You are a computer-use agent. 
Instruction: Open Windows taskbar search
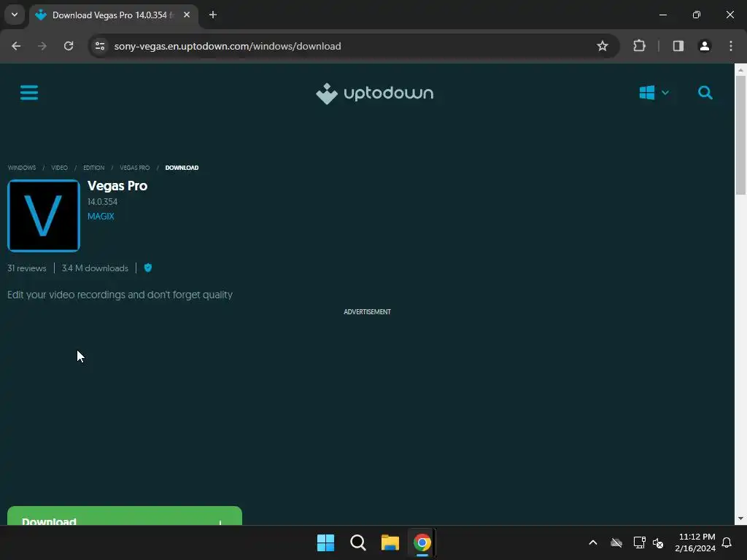coord(357,542)
